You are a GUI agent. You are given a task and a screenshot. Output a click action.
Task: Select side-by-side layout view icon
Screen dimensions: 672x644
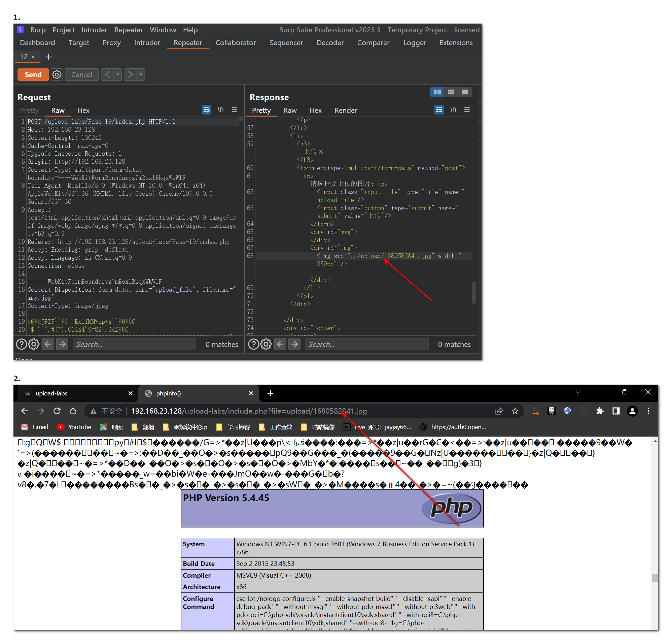point(437,92)
